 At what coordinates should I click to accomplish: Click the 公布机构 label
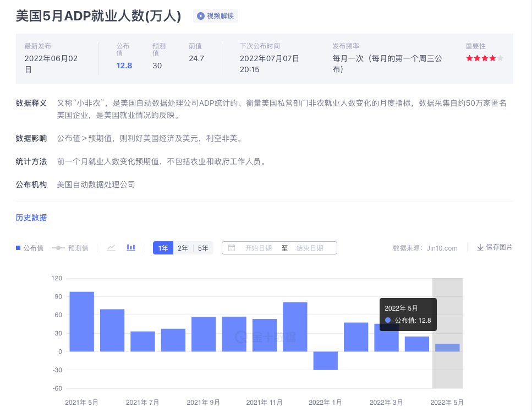31,185
